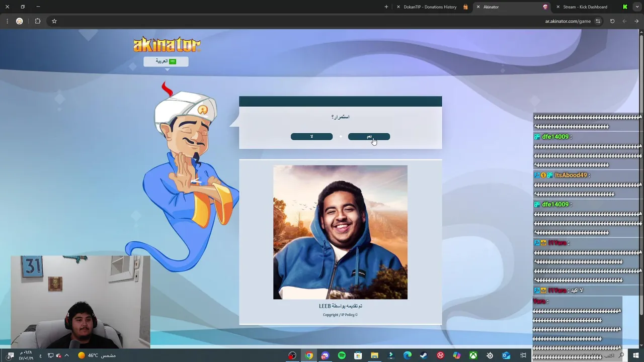Screen dimensions: 644x362
Task: Open the taskbar clock and date
Action: 26,355
